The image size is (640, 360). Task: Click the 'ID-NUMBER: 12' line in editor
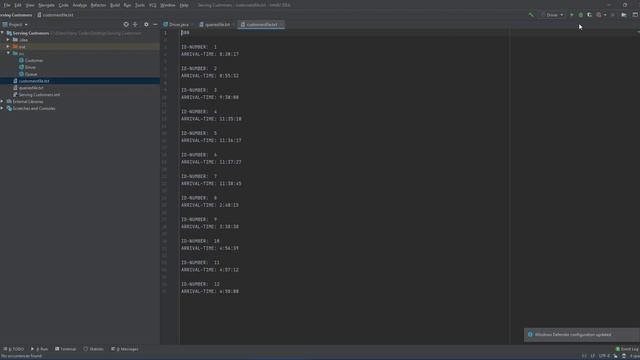[200, 284]
